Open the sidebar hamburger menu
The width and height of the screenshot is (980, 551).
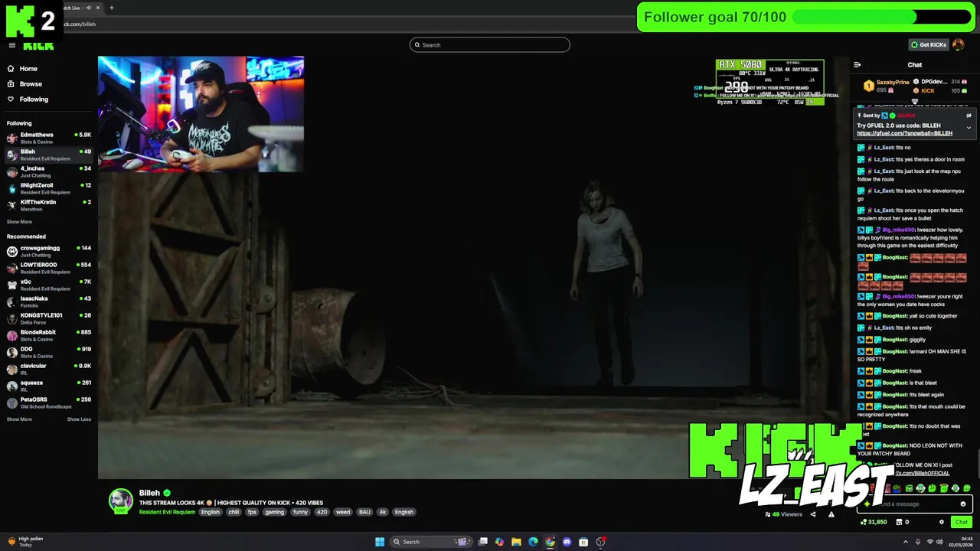tap(11, 46)
